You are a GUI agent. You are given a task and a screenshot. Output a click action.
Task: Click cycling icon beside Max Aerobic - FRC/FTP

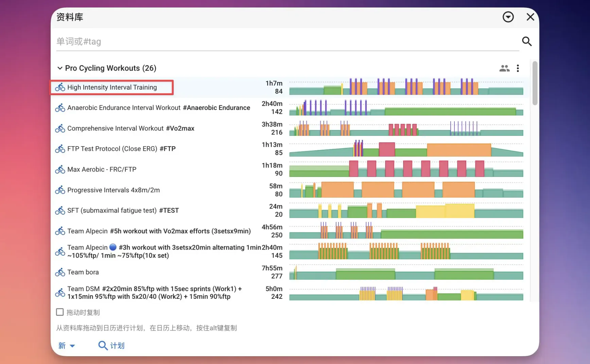(x=60, y=169)
